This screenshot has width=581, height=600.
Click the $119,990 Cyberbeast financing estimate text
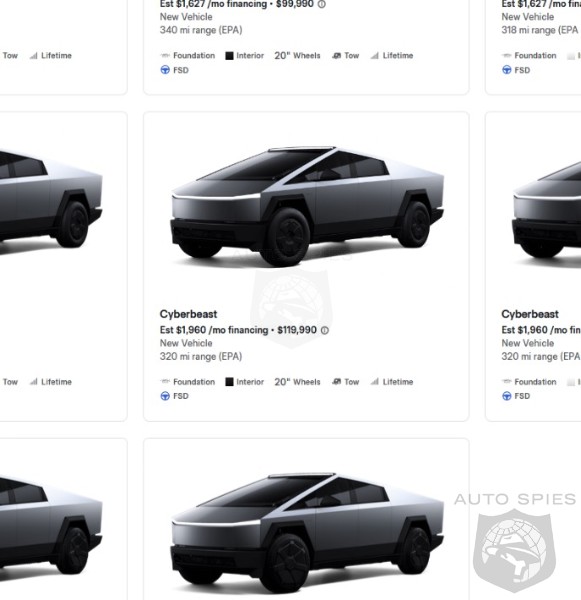tap(214, 330)
